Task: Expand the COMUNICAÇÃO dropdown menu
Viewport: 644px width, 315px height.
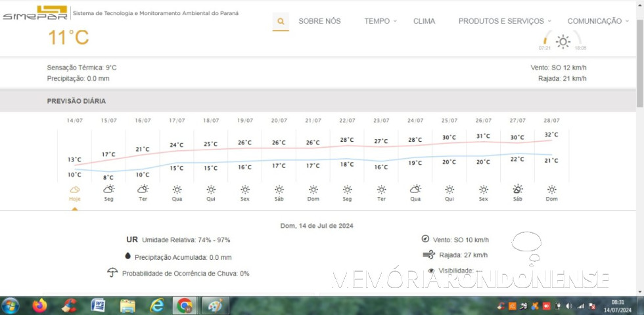Action: 598,21
